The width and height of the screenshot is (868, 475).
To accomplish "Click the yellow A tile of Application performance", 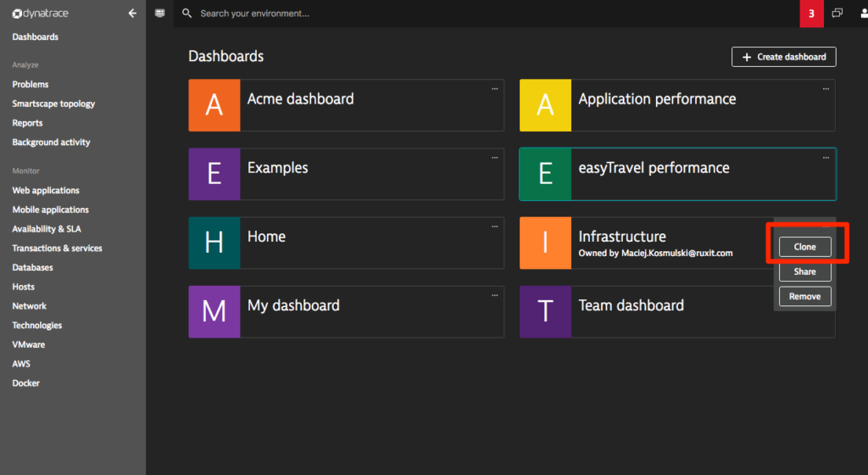I will click(545, 105).
